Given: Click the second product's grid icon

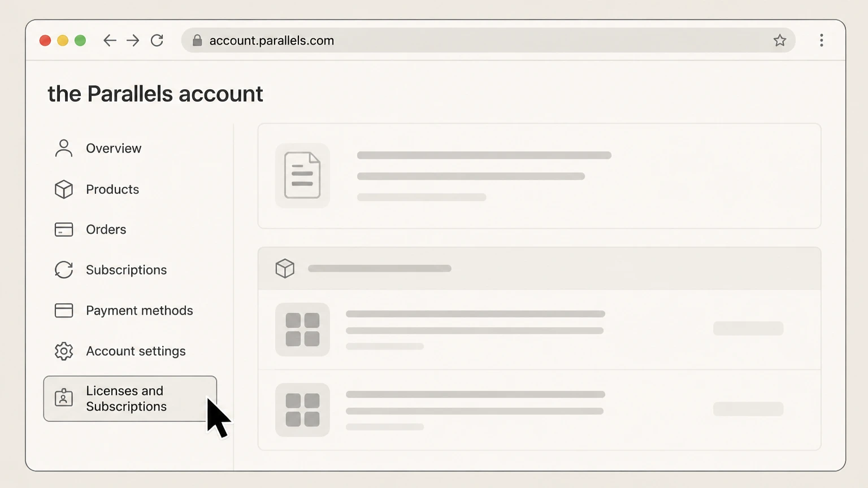Looking at the screenshot, I should pyautogui.click(x=302, y=410).
